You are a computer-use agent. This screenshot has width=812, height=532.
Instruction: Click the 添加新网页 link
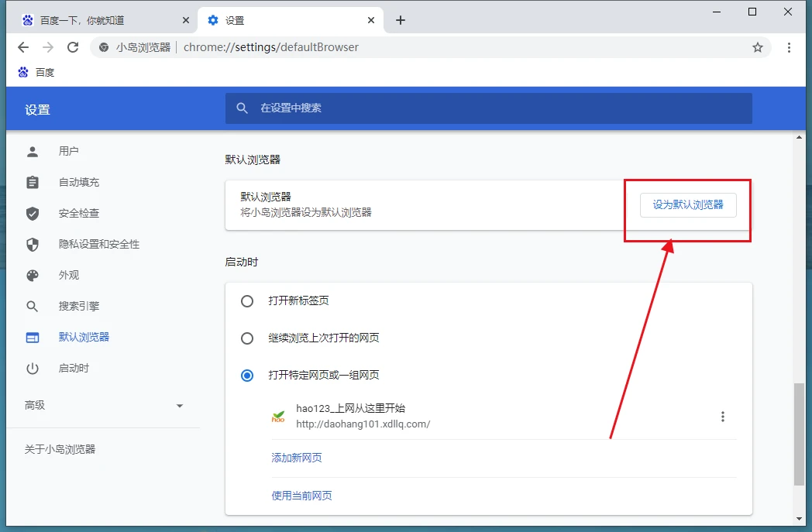pyautogui.click(x=297, y=458)
